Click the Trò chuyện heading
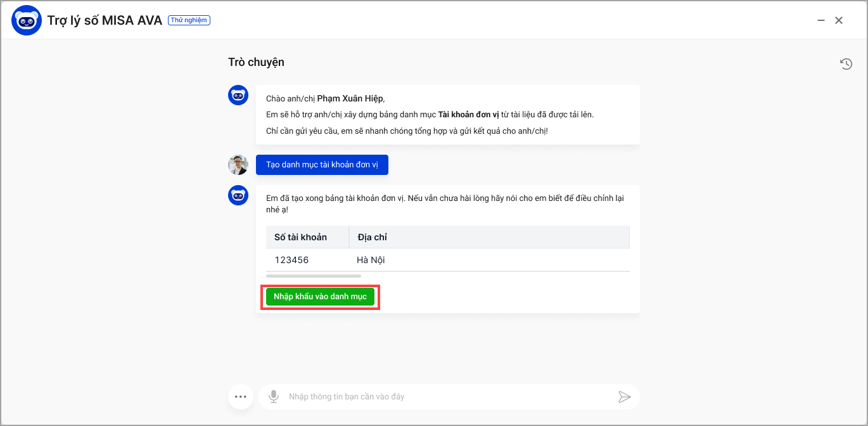This screenshot has height=426, width=868. tap(256, 62)
